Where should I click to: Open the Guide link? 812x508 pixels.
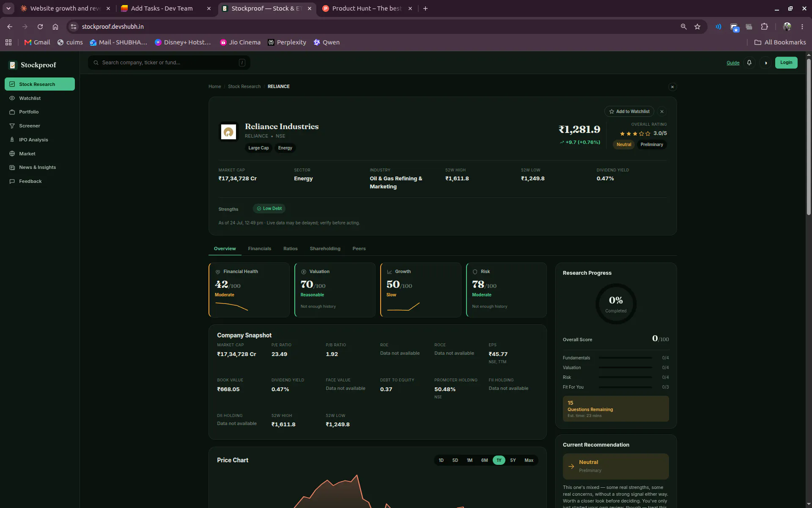pos(733,63)
